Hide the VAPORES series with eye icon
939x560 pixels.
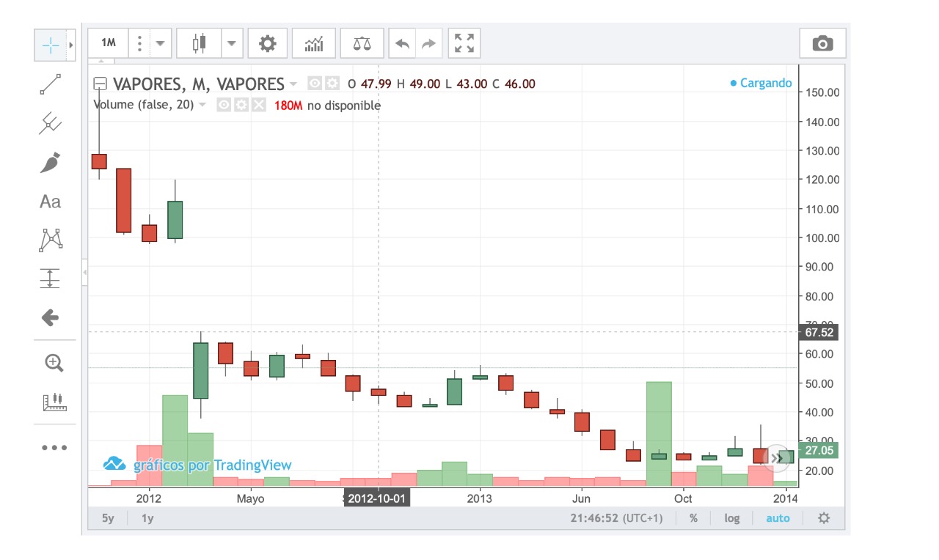point(315,84)
